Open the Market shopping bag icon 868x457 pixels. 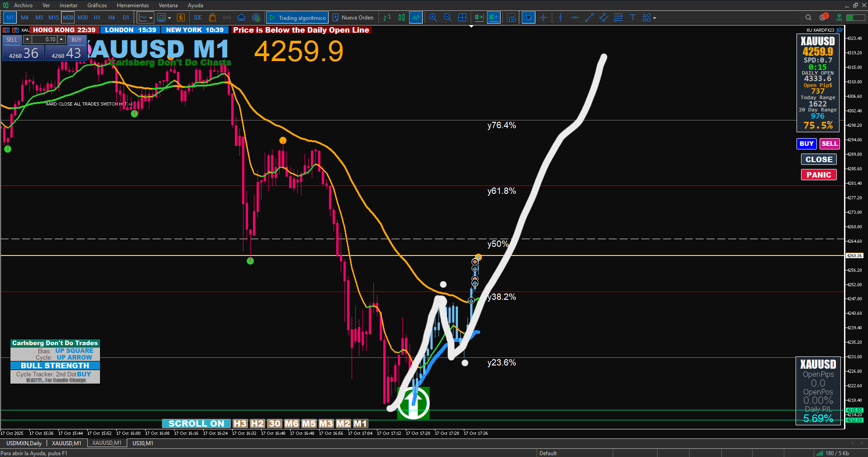[x=212, y=18]
